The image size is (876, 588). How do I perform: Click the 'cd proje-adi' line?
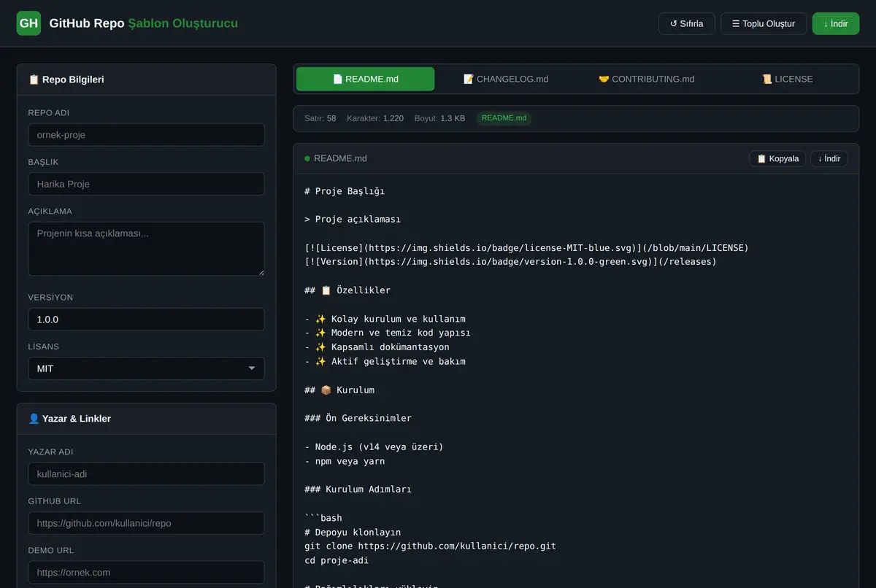tap(337, 561)
